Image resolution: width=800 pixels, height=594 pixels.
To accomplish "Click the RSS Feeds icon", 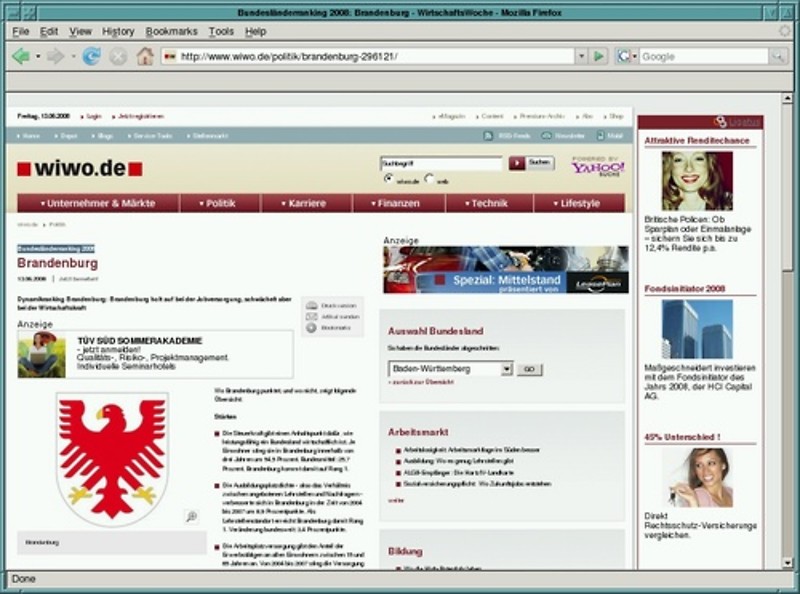I will 488,136.
